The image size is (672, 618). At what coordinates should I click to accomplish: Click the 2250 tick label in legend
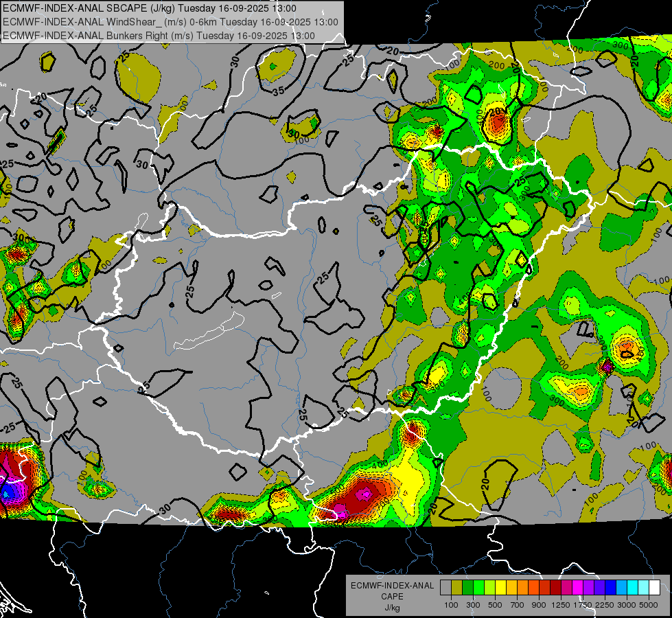pyautogui.click(x=605, y=605)
